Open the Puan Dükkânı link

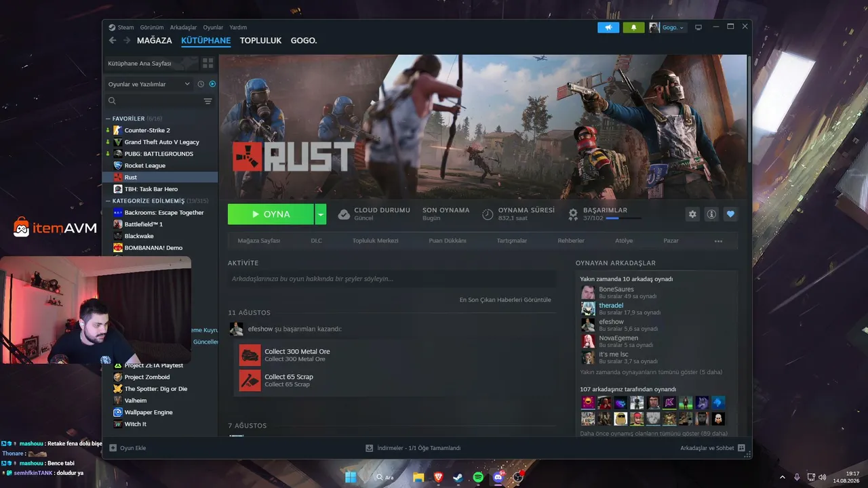[447, 241]
